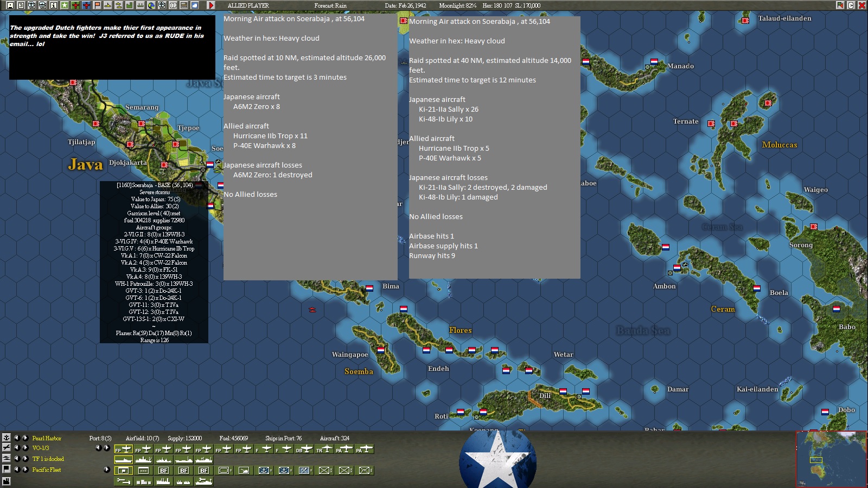The height and width of the screenshot is (488, 868).
Task: Click the green star toolbar icon
Action: coord(64,5)
